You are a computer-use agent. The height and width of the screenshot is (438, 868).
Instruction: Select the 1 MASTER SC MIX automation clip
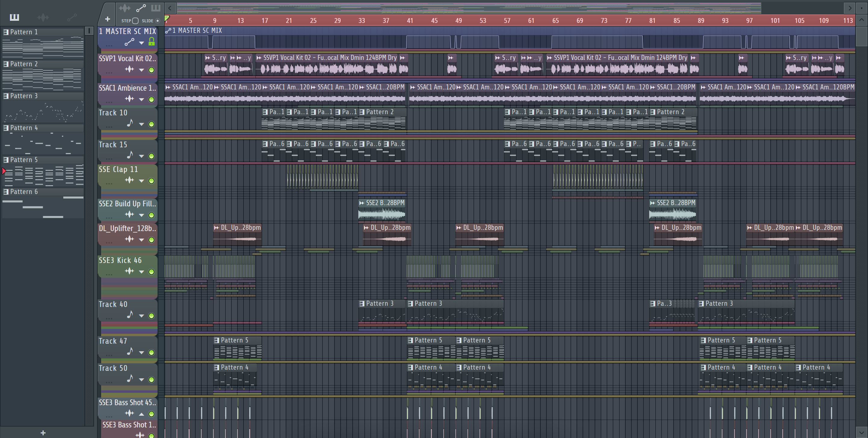tap(509, 38)
